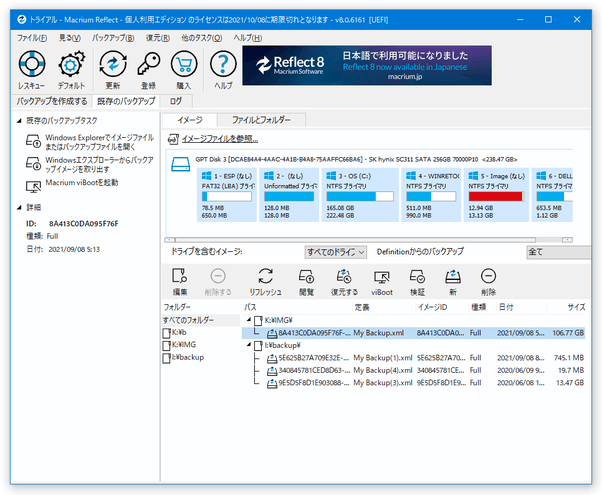This screenshot has width=602, height=495.
Task: Open the Restore (復元) menu
Action: point(157,38)
